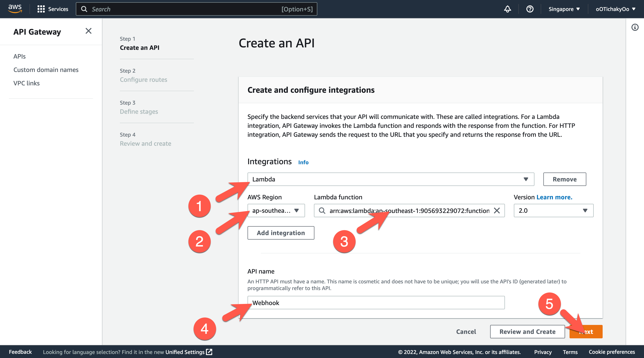644x358 pixels.
Task: Open the Services grid menu
Action: (53, 9)
